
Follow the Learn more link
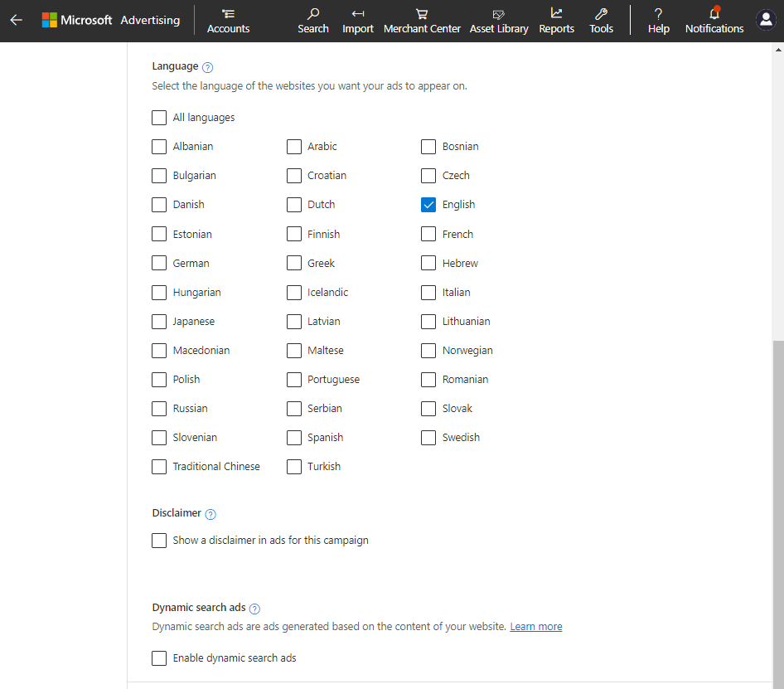535,627
